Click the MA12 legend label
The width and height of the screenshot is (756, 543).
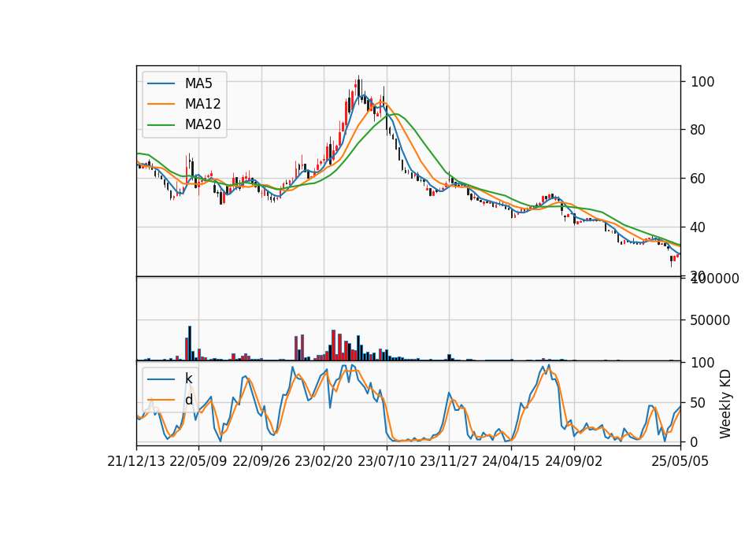[x=202, y=104]
